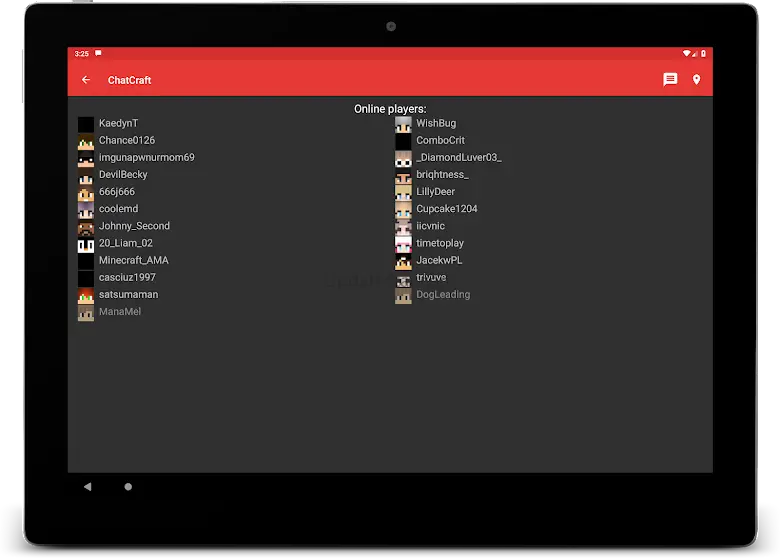
Task: Select player name casciuz1997
Action: [127, 278]
